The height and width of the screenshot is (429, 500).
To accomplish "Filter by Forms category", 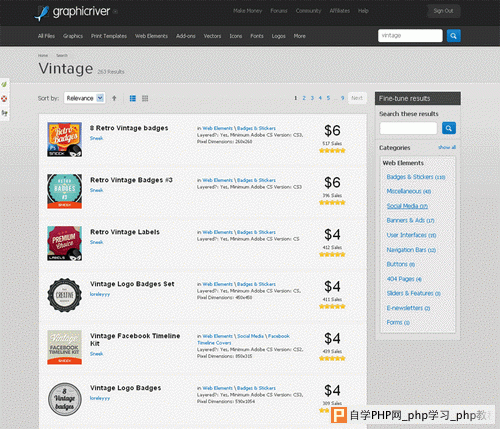I will click(x=398, y=322).
